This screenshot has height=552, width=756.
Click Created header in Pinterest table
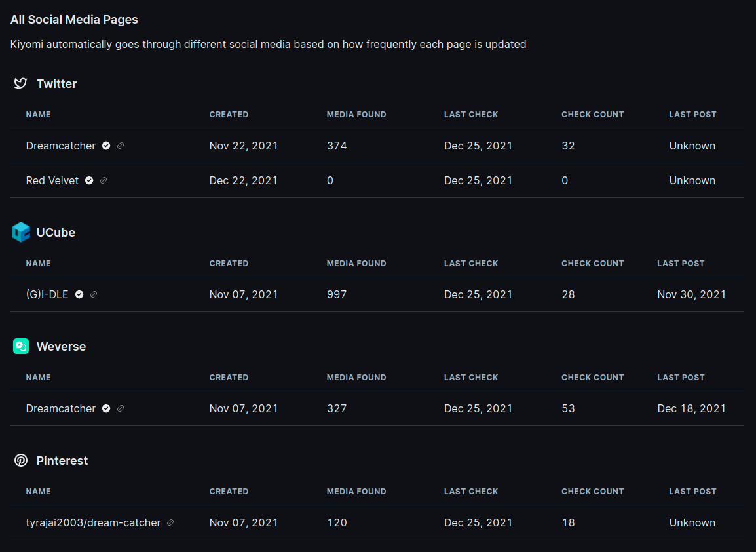pyautogui.click(x=229, y=491)
